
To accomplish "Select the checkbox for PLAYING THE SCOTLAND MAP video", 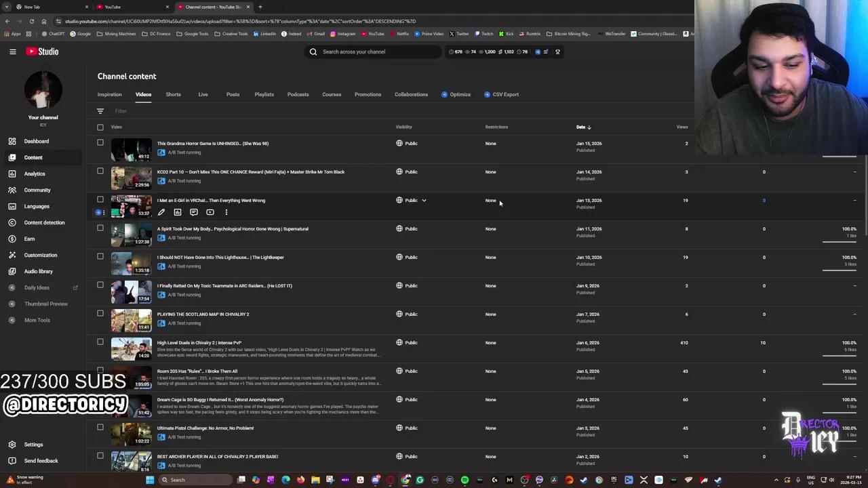I will pos(100,313).
